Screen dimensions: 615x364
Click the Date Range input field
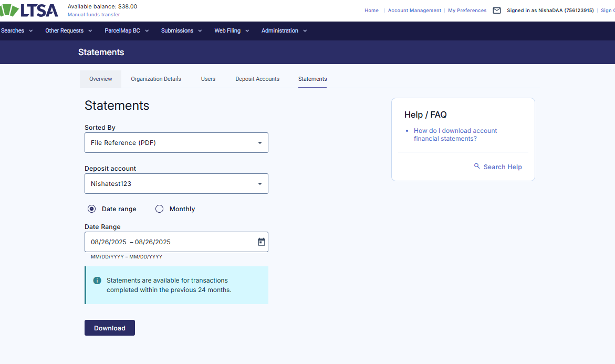click(x=168, y=242)
